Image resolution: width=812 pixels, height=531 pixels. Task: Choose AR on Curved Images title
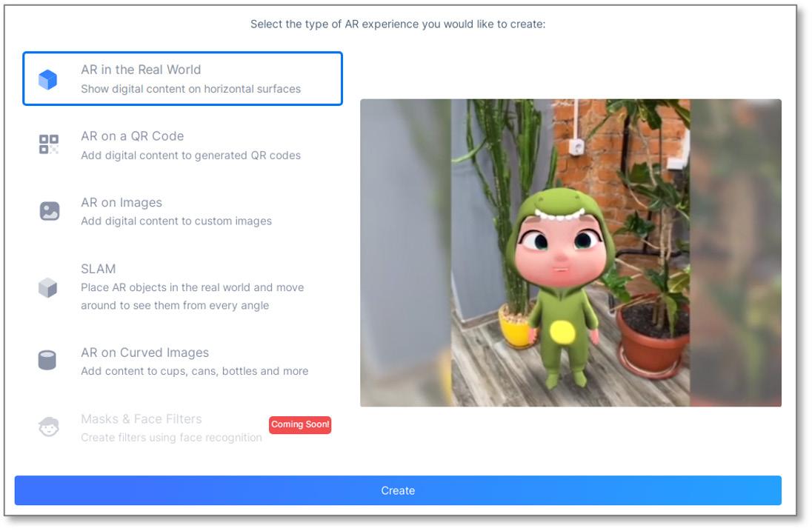click(144, 353)
